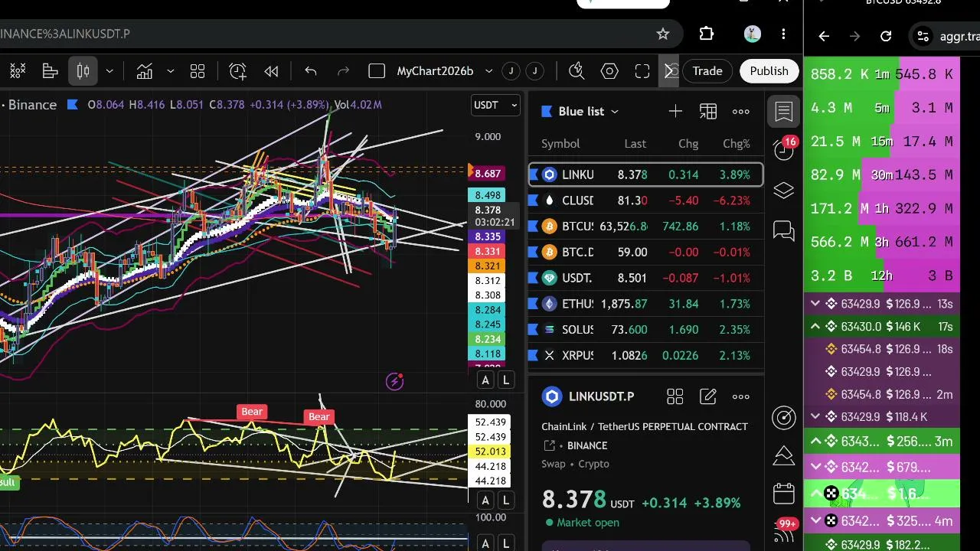
Task: Sort the watchlist by Symbol column
Action: [560, 144]
